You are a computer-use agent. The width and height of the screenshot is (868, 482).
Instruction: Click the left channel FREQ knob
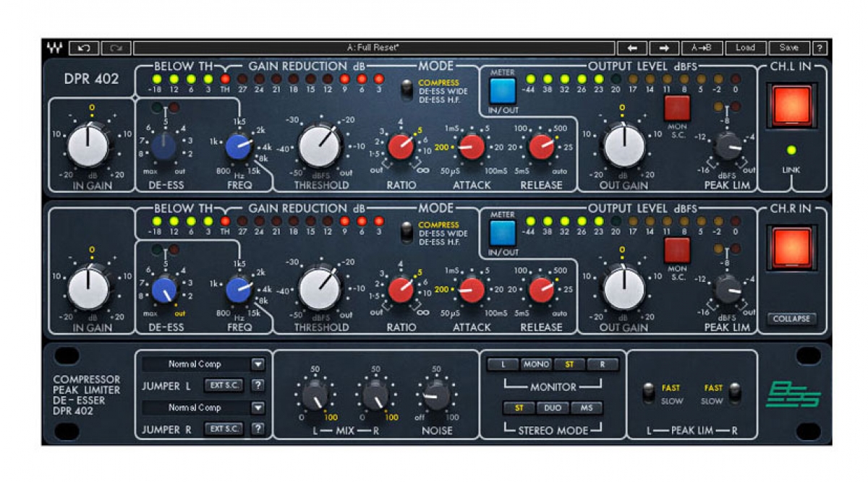coord(239,147)
